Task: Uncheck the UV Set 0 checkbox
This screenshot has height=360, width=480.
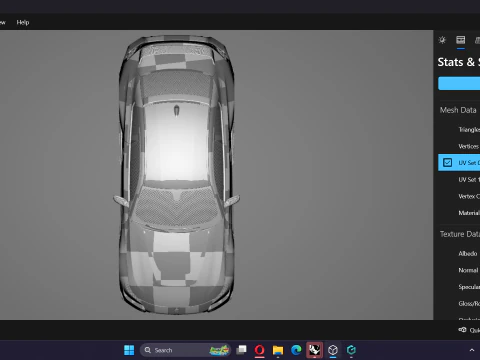Action: [447, 162]
